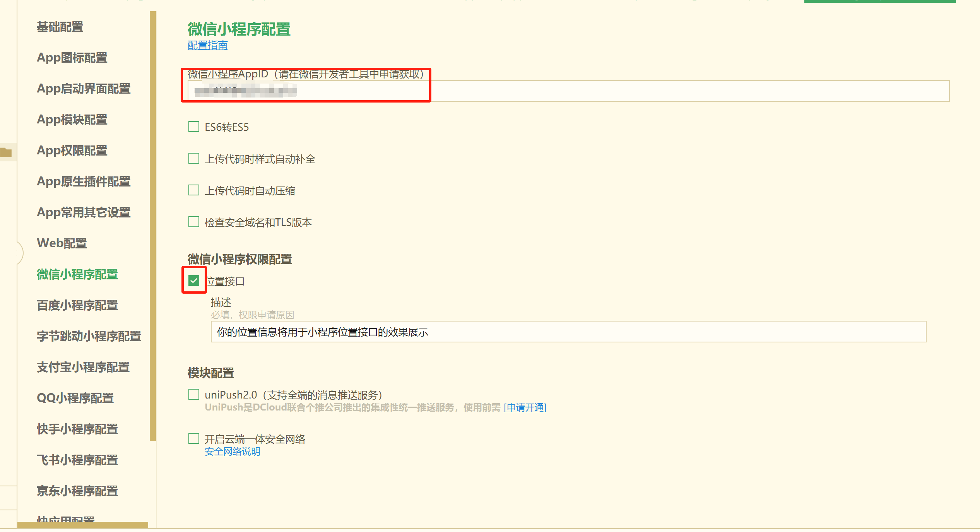Screen dimensions: 980x532
Task: Check 上传代码时样式自动补全 option
Action: 194,159
